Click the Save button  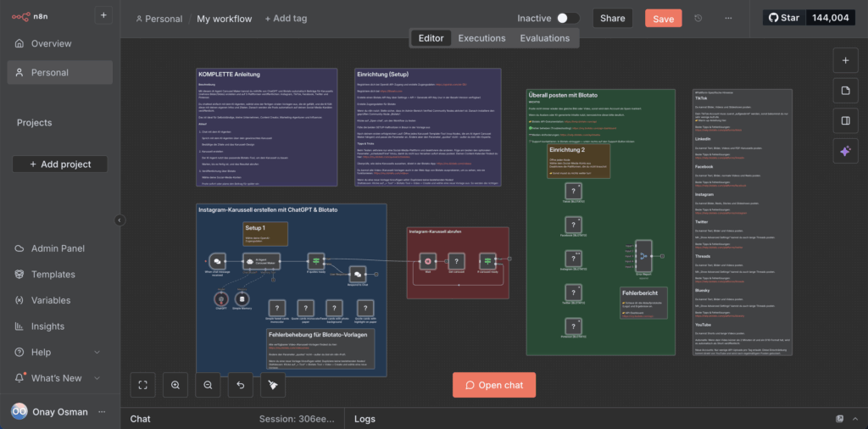663,19
